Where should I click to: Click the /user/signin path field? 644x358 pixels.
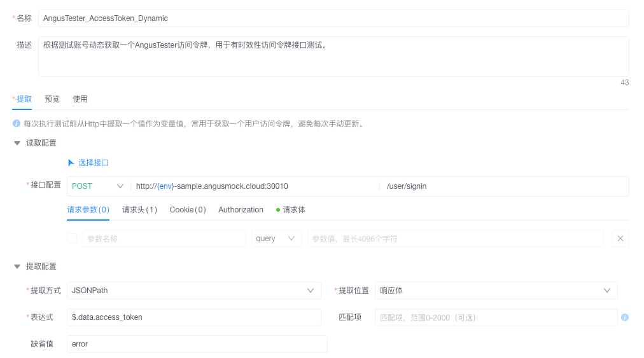point(505,186)
